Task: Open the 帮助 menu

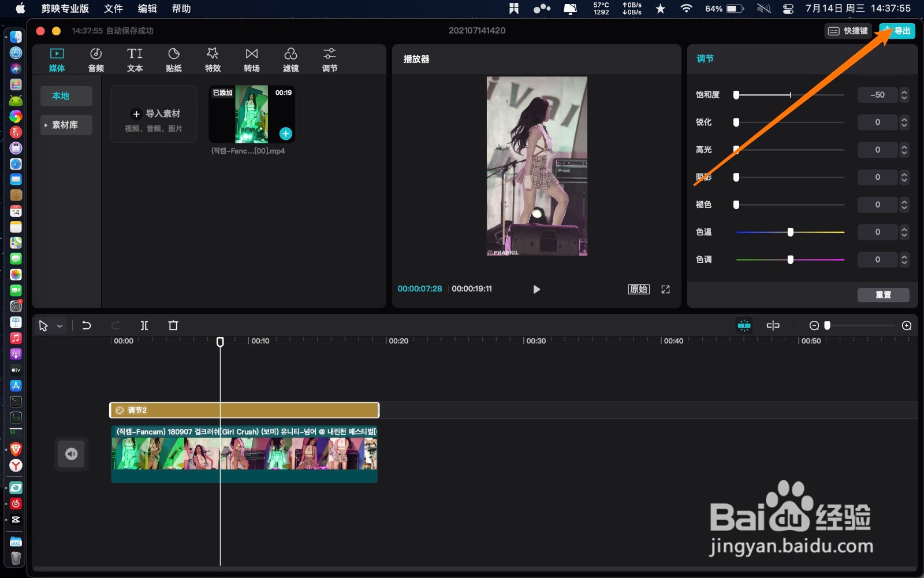Action: [181, 9]
